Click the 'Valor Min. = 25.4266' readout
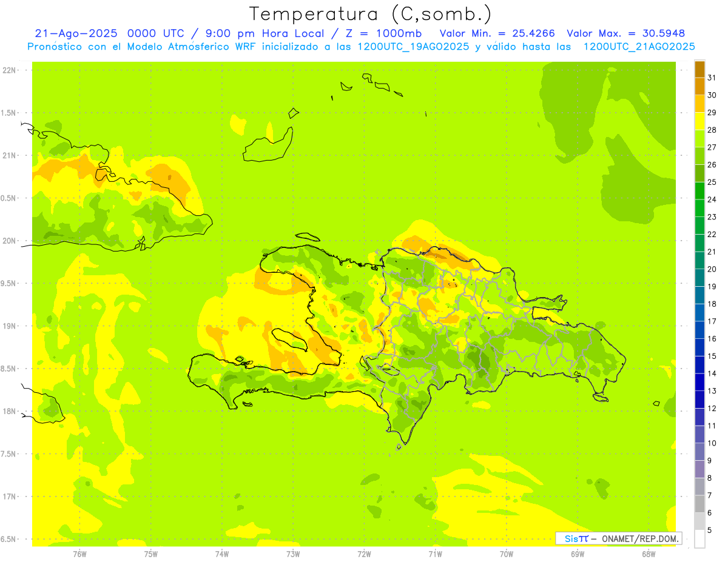Image resolution: width=728 pixels, height=562 pixels. (497, 33)
